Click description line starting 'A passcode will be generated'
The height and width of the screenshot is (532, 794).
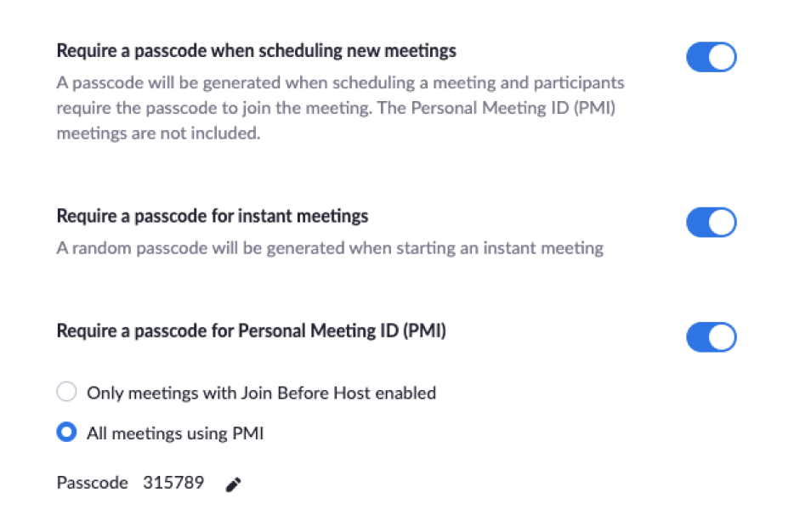(340, 82)
